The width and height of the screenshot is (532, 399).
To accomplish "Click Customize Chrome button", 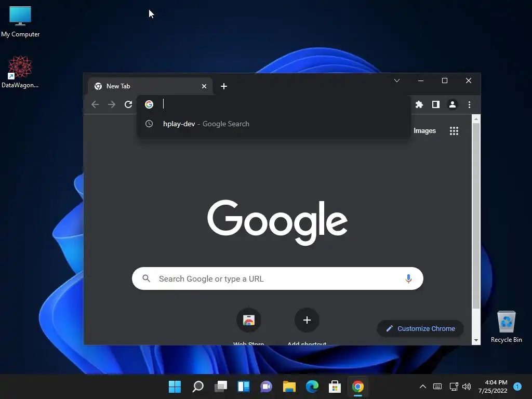I will coord(420,328).
